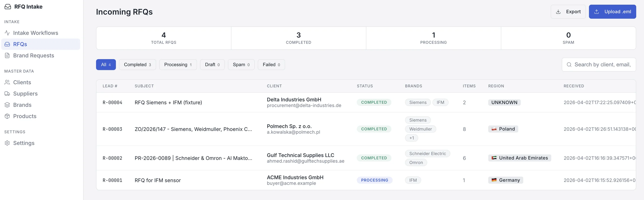Click the Germany flag icon

click(494, 180)
